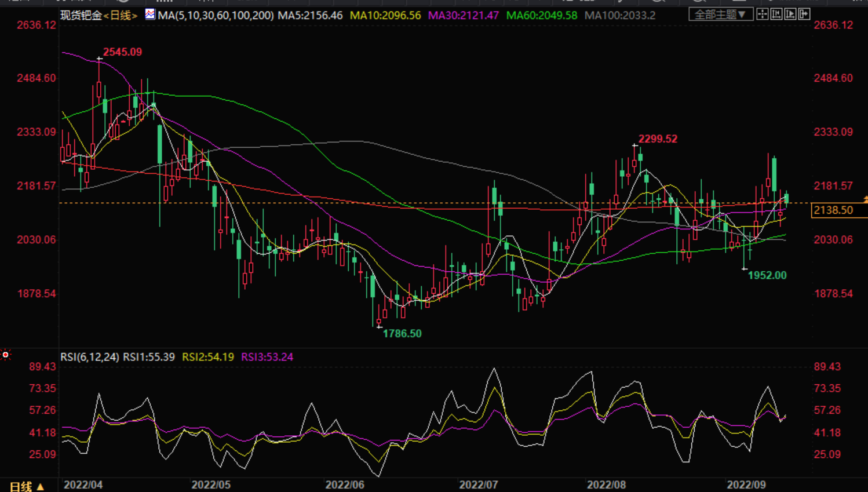Click the jump-to-start chart icon

pos(776,14)
